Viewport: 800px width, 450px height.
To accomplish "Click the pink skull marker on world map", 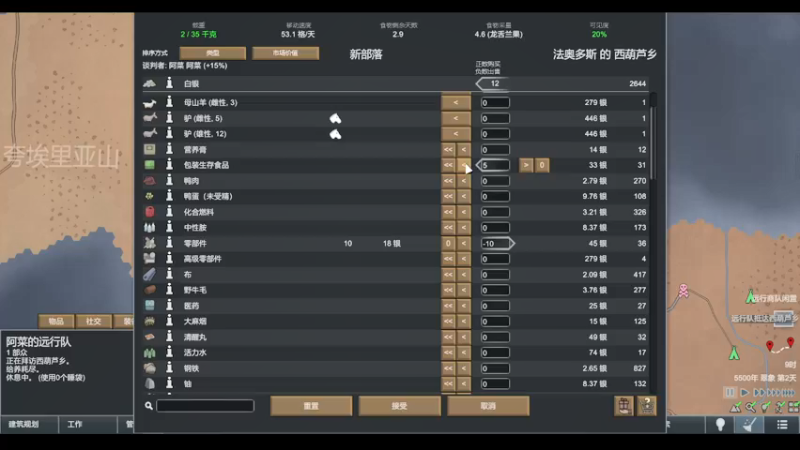I will (683, 291).
